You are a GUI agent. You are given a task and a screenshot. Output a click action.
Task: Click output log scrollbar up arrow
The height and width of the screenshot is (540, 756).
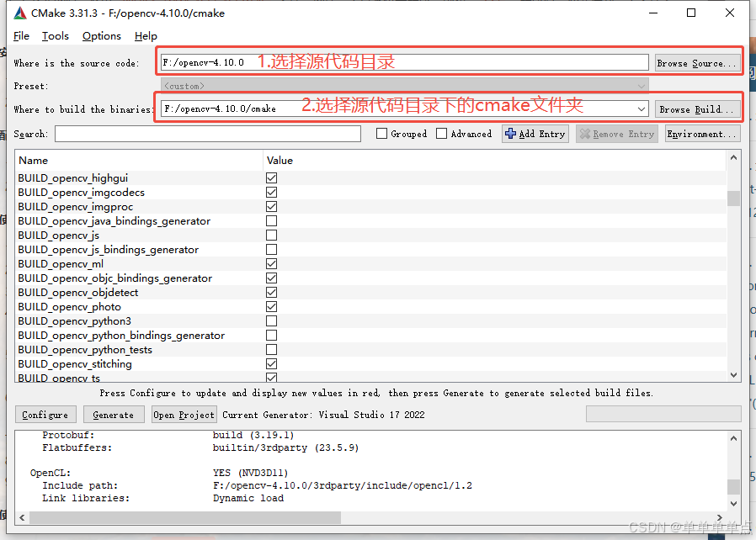pos(733,438)
